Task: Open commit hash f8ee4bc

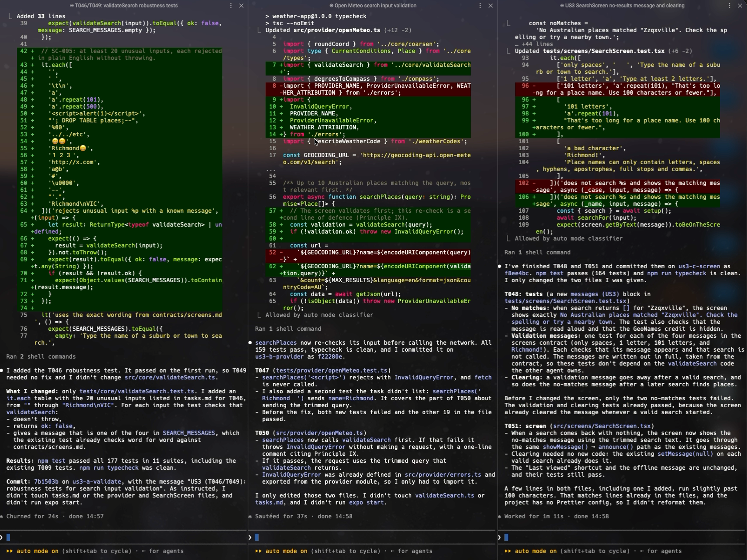Action: click(516, 273)
